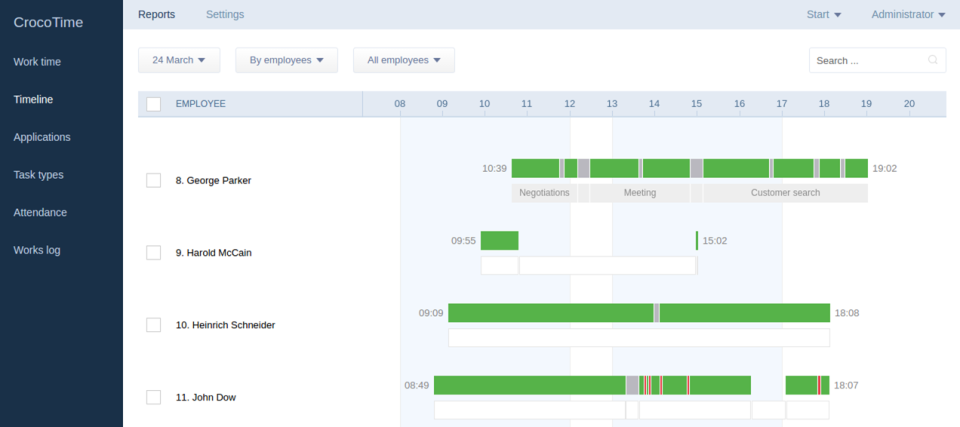Expand the Start dropdown menu

tap(824, 14)
